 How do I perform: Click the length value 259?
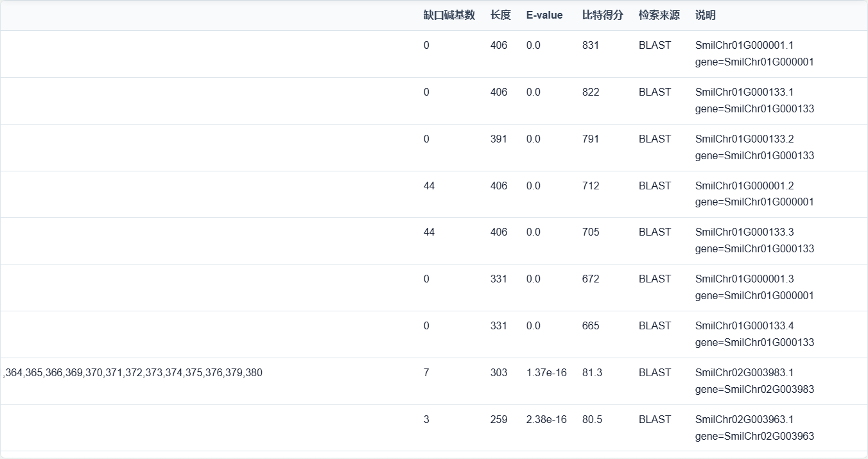pos(499,420)
